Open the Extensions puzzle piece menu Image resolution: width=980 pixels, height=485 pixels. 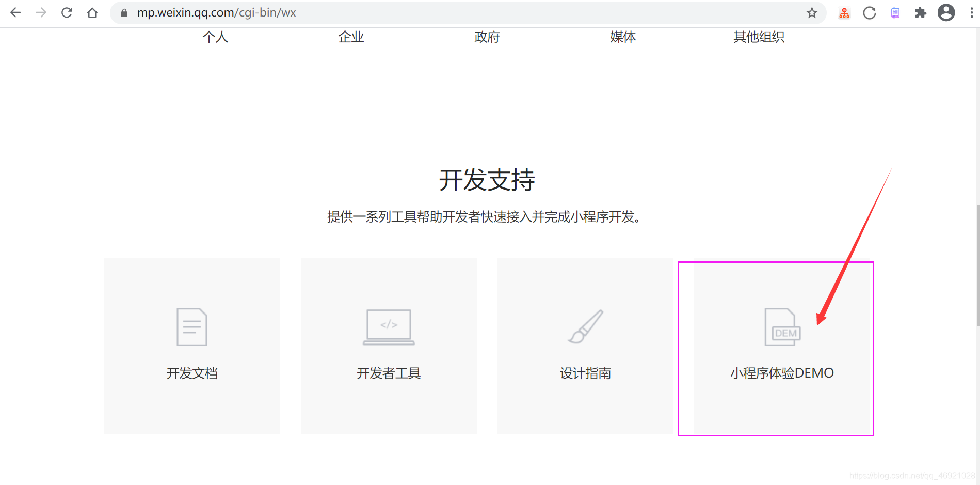click(921, 13)
